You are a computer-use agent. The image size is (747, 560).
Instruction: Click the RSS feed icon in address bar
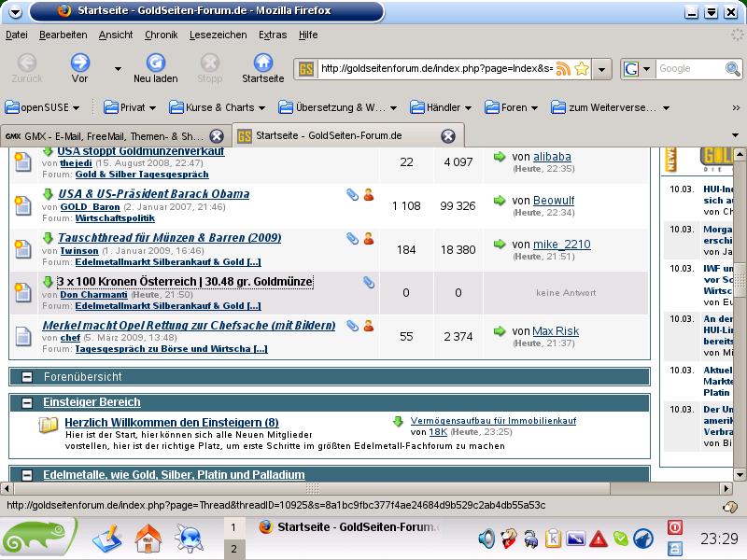(x=563, y=69)
